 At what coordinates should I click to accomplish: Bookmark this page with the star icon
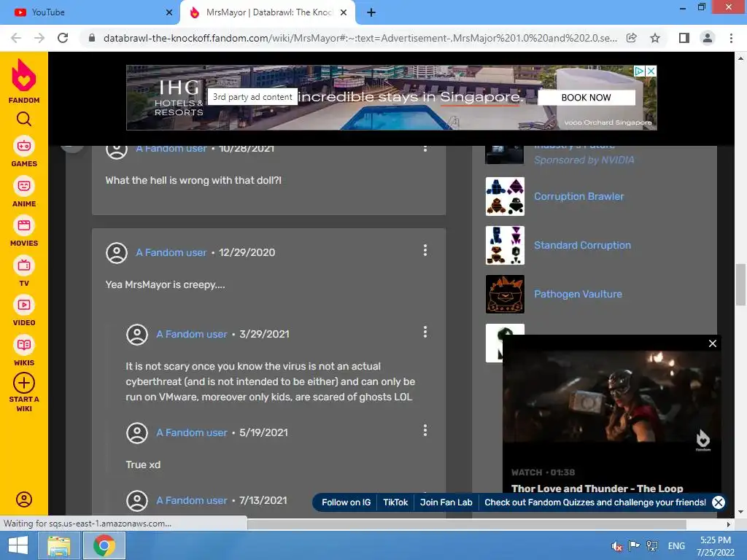point(655,38)
